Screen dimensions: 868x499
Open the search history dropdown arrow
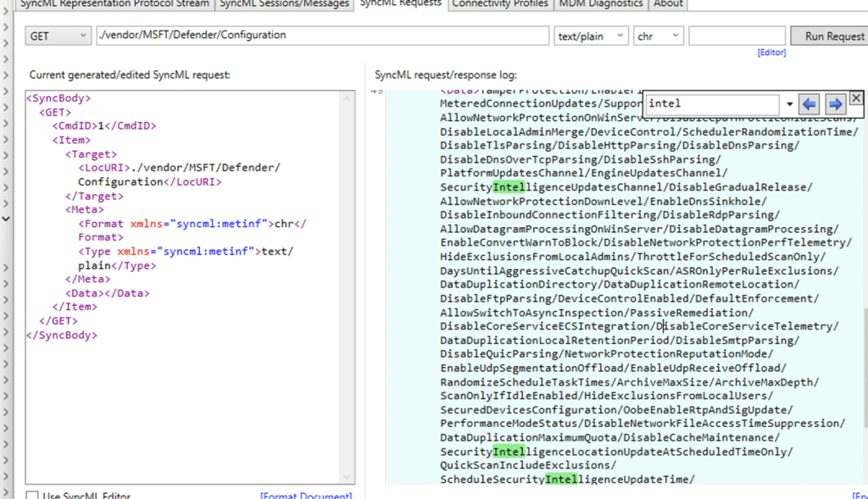click(790, 104)
